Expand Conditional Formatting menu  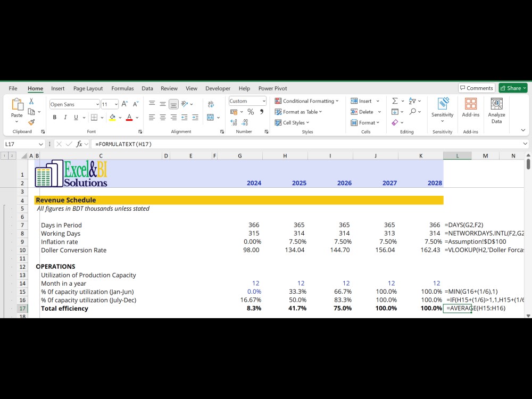307,101
